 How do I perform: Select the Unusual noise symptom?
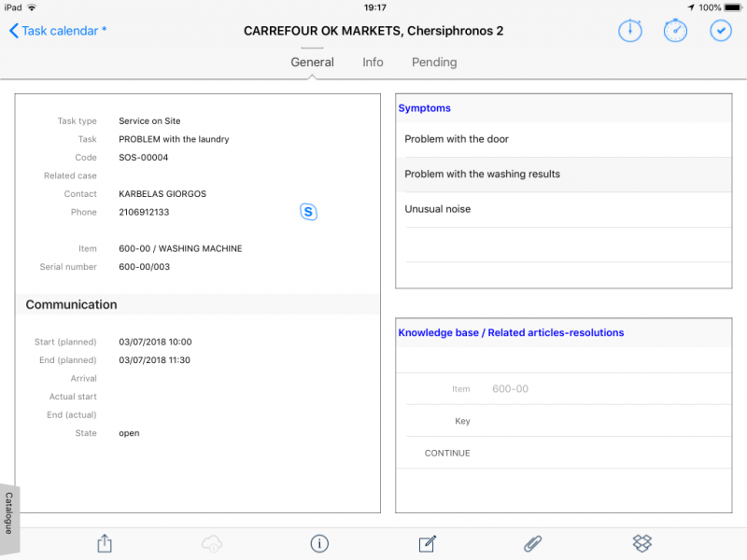pos(564,209)
